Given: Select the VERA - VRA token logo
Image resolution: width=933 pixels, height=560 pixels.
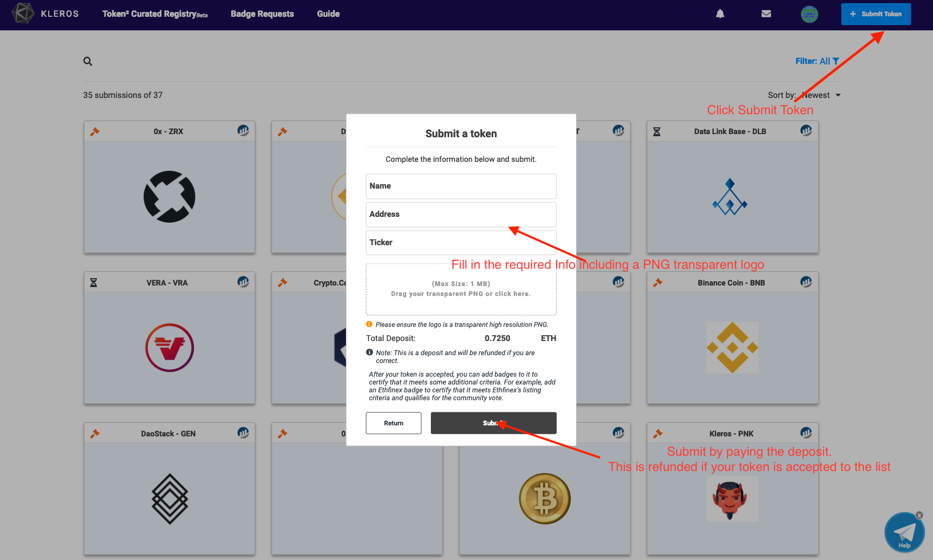Looking at the screenshot, I should click(169, 348).
